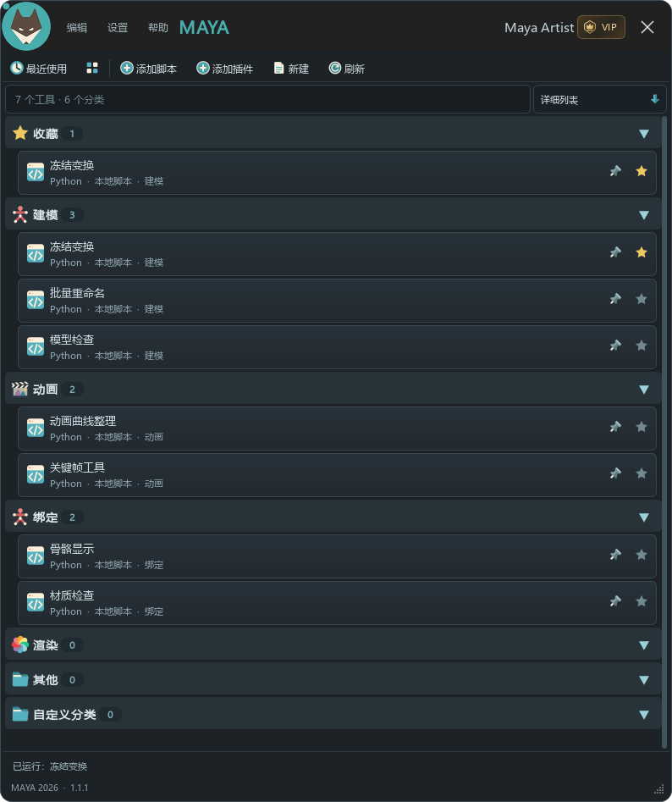This screenshot has height=802, width=672.
Task: Click the 绑定 figure category icon
Action: click(x=20, y=517)
